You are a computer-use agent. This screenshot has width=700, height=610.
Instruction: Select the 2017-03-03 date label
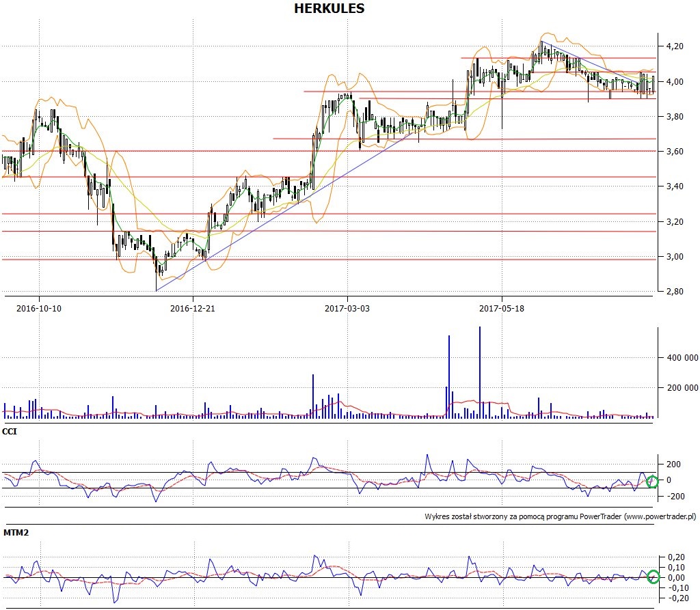pyautogui.click(x=347, y=308)
